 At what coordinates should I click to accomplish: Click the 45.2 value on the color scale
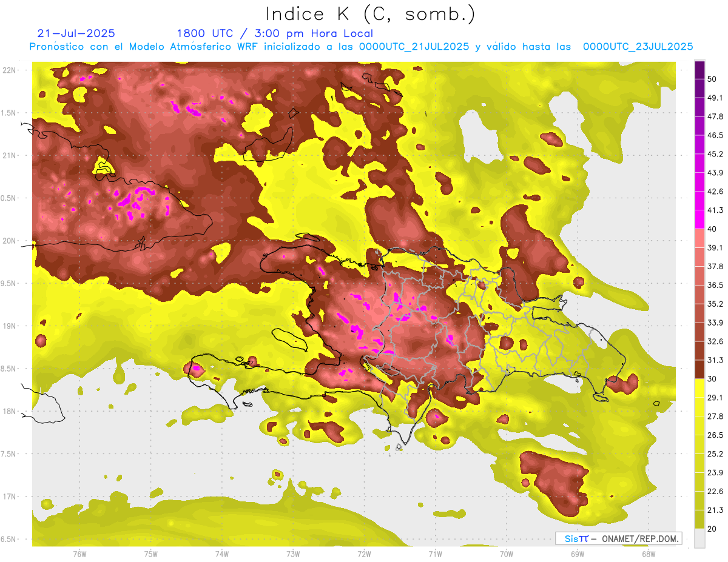coord(716,154)
